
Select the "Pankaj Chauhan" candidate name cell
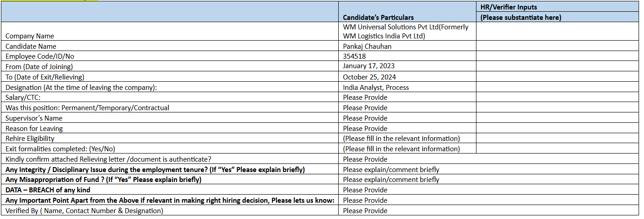(367, 46)
